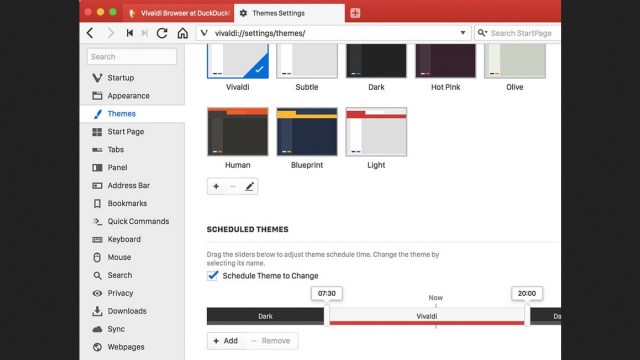Open Address Bar settings
This screenshot has width=640, height=360.
(x=132, y=185)
